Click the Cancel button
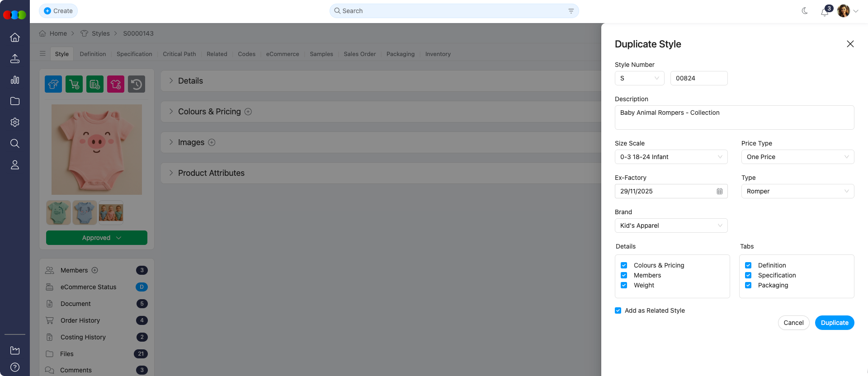868x376 pixels. pyautogui.click(x=793, y=323)
